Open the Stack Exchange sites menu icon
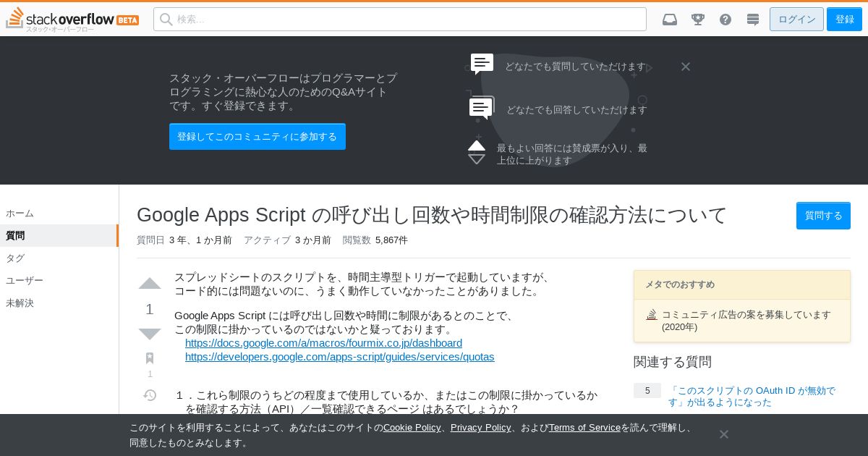The height and width of the screenshot is (456, 868). (x=753, y=20)
